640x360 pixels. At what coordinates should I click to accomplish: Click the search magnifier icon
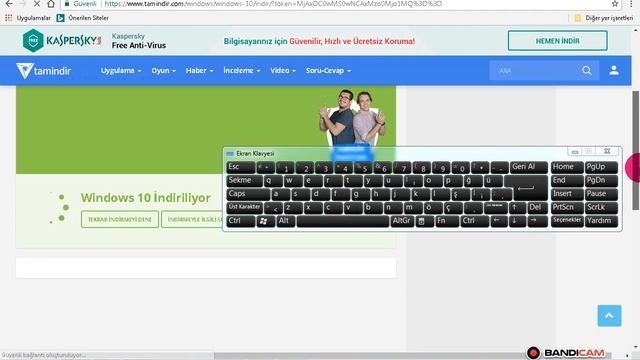click(587, 71)
